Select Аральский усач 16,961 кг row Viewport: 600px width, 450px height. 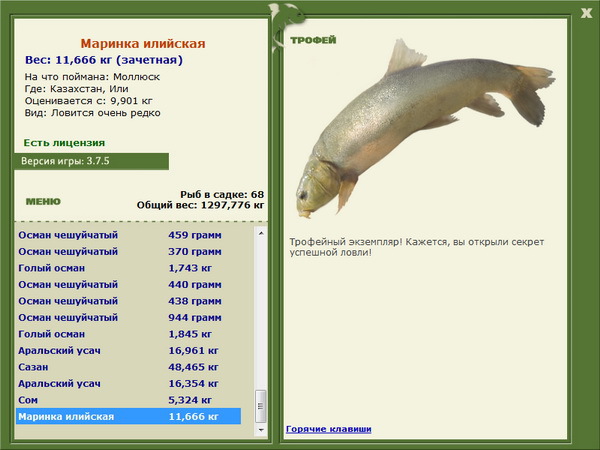129,350
